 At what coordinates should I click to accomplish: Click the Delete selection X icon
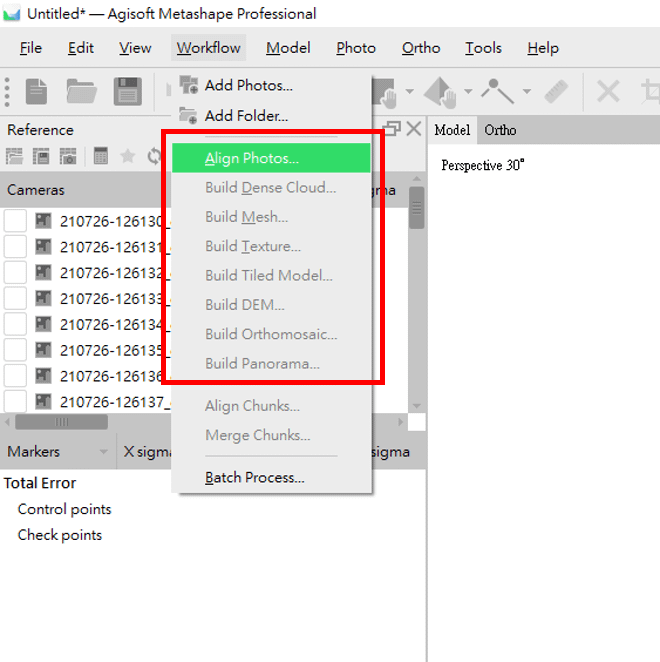[x=608, y=91]
